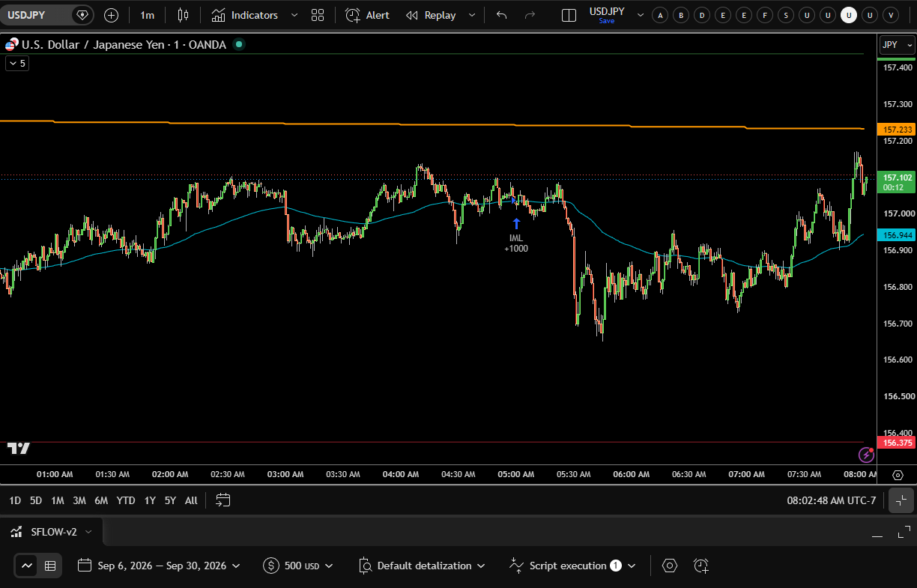
Task: Click the cyan 156.944 price label
Action: point(896,235)
